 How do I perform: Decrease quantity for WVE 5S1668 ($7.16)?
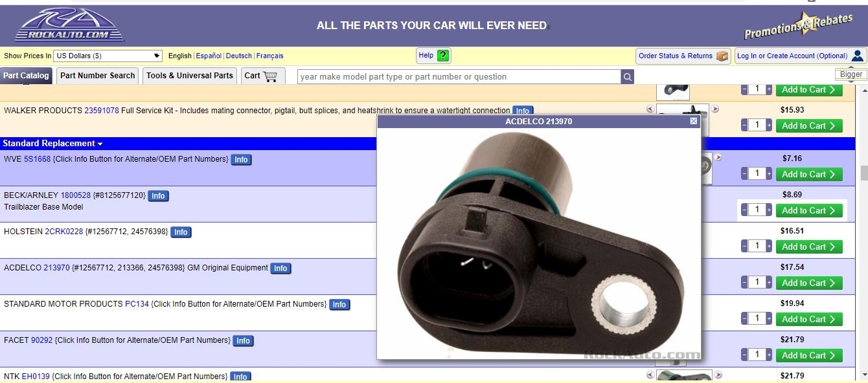[744, 174]
